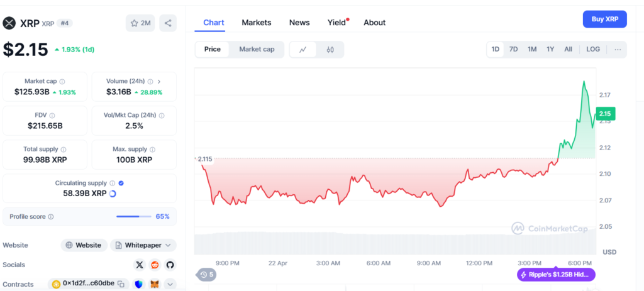Click the green 2.15 current price label
This screenshot has width=644, height=291.
606,114
